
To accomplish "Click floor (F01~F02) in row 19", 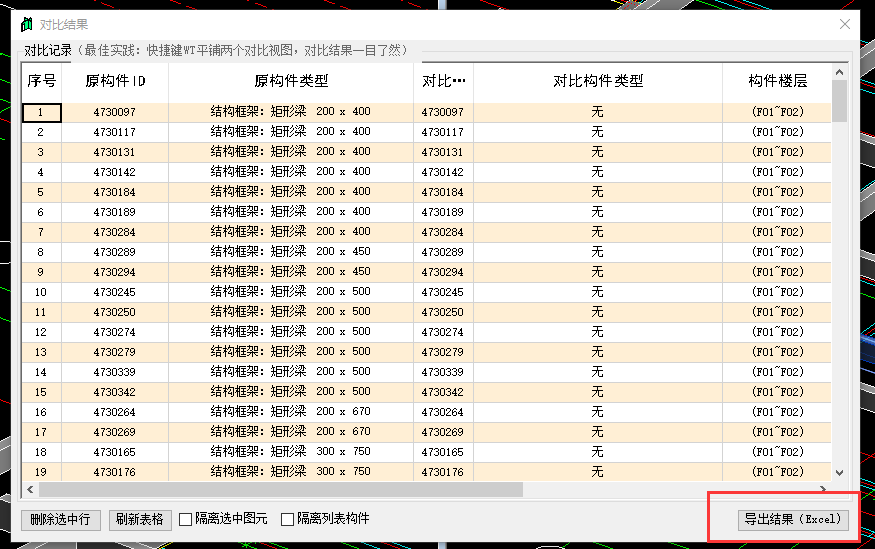I will 777,472.
